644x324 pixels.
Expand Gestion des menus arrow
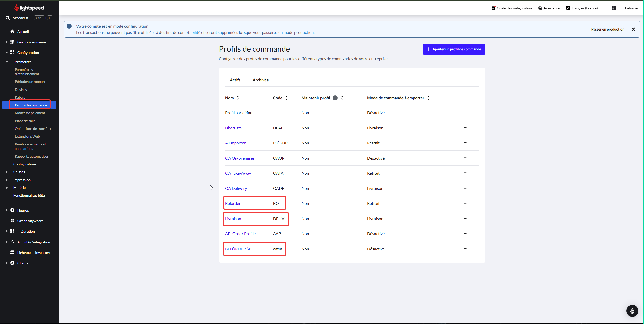[x=7, y=42]
